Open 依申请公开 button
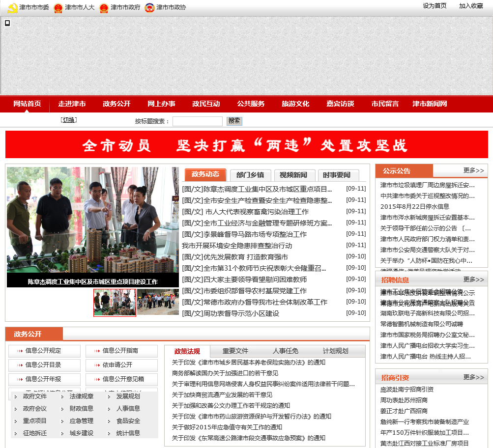 (x=121, y=365)
